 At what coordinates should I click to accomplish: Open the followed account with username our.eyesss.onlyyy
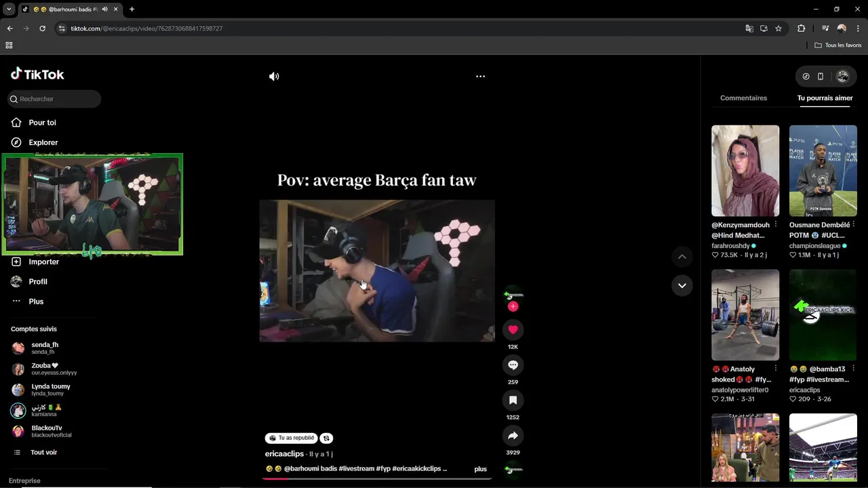(54, 369)
